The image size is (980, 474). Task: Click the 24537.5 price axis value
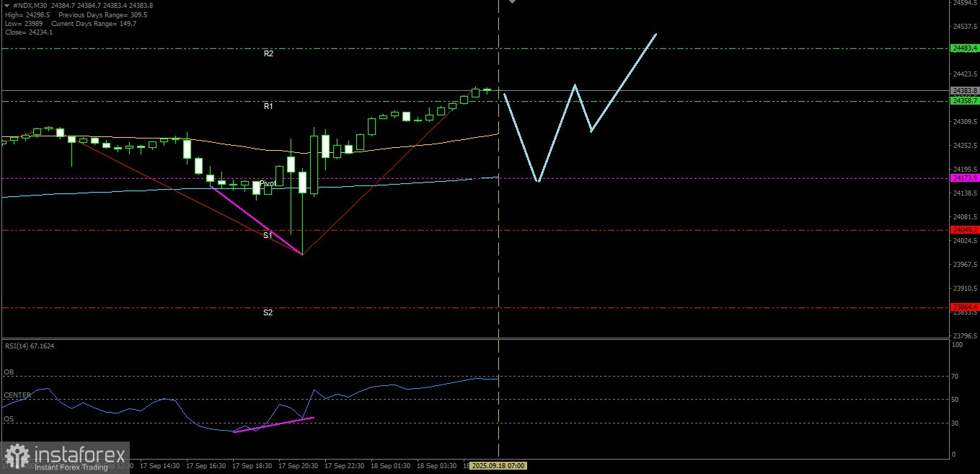coord(965,27)
